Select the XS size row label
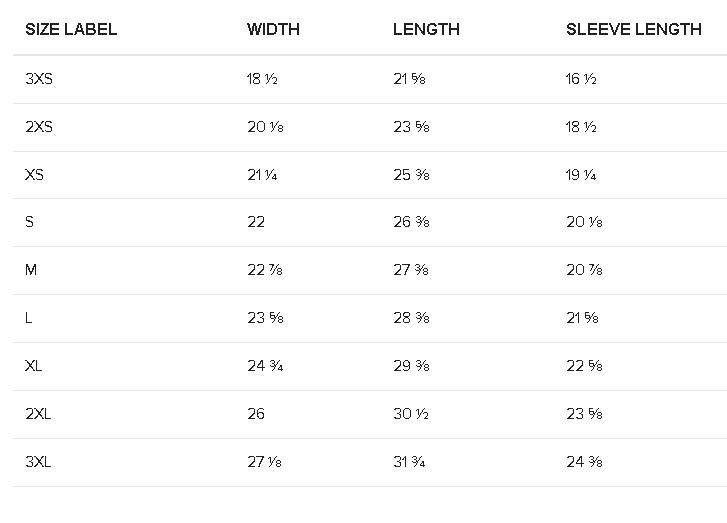 coord(34,175)
